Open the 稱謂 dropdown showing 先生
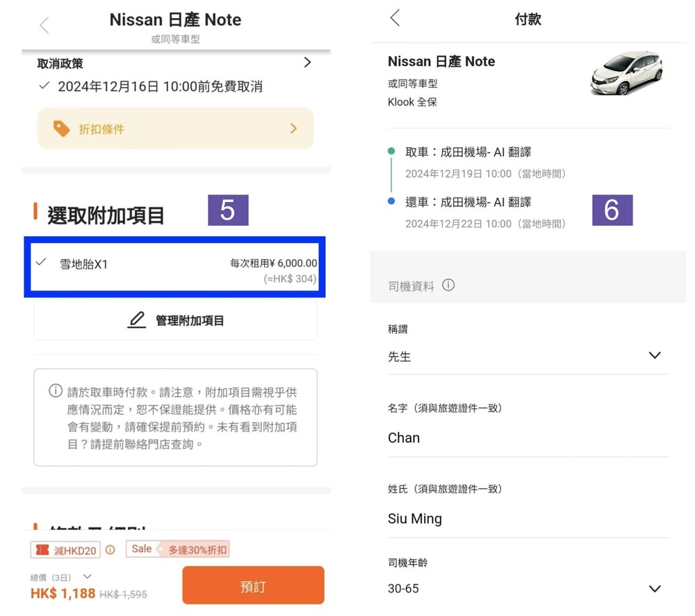The width and height of the screenshot is (695, 616). point(655,355)
